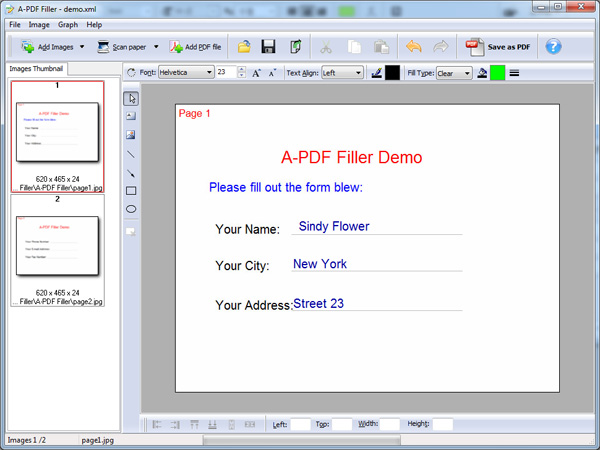Click the 'New York' text entry
The width and height of the screenshot is (600, 450).
[x=320, y=264]
